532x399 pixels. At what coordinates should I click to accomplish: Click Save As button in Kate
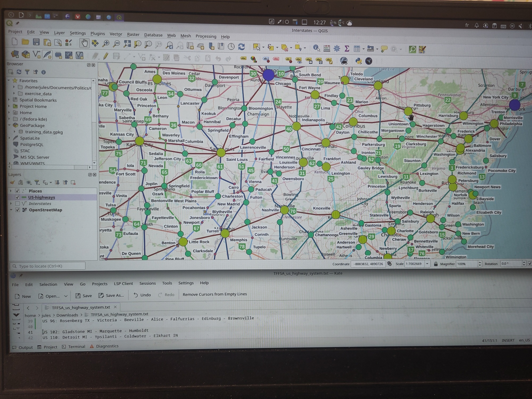pyautogui.click(x=111, y=295)
